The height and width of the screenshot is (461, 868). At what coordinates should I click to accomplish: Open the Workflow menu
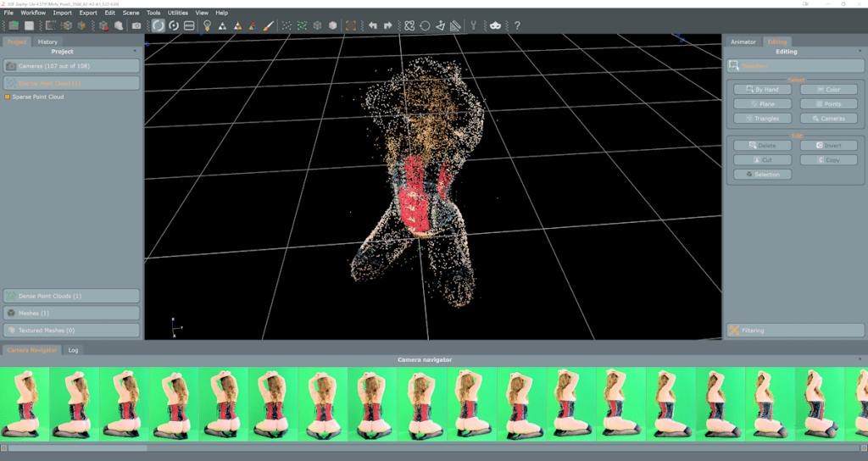[x=33, y=13]
